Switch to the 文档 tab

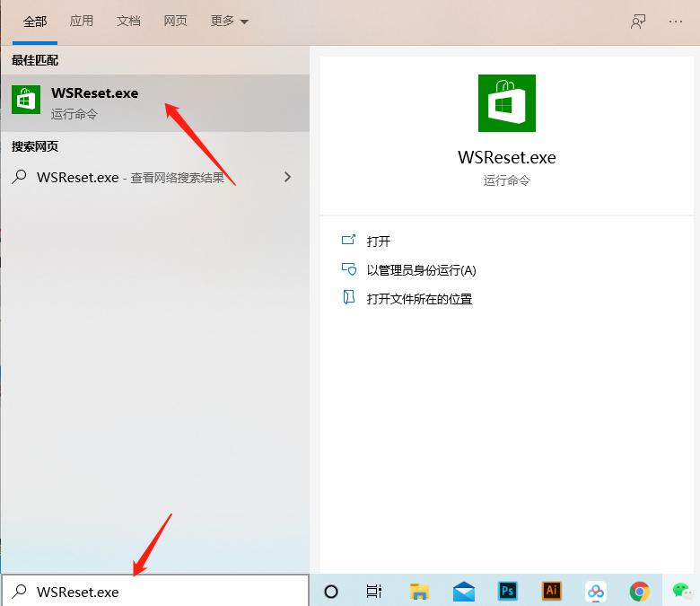128,21
